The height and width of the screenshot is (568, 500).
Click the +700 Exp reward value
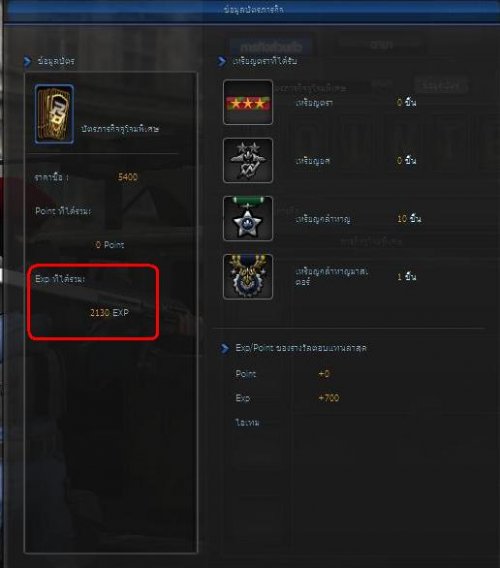point(329,398)
